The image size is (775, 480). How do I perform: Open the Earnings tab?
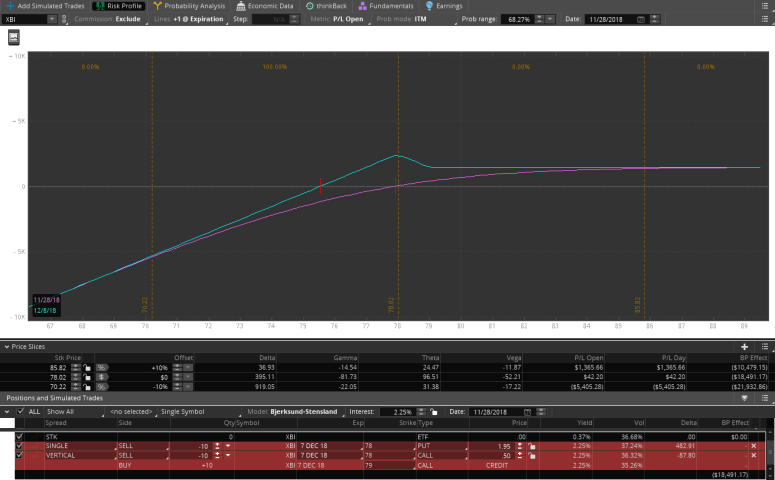click(444, 6)
